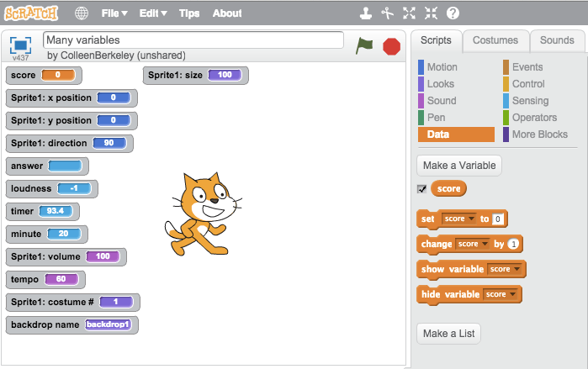588x369 pixels.
Task: Click the Scratch logo
Action: coord(31,13)
